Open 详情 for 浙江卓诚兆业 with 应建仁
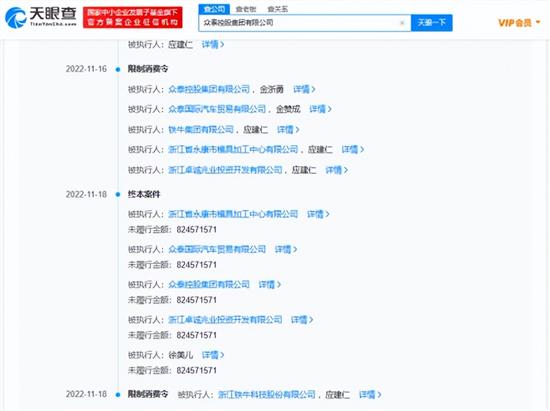 click(x=336, y=170)
